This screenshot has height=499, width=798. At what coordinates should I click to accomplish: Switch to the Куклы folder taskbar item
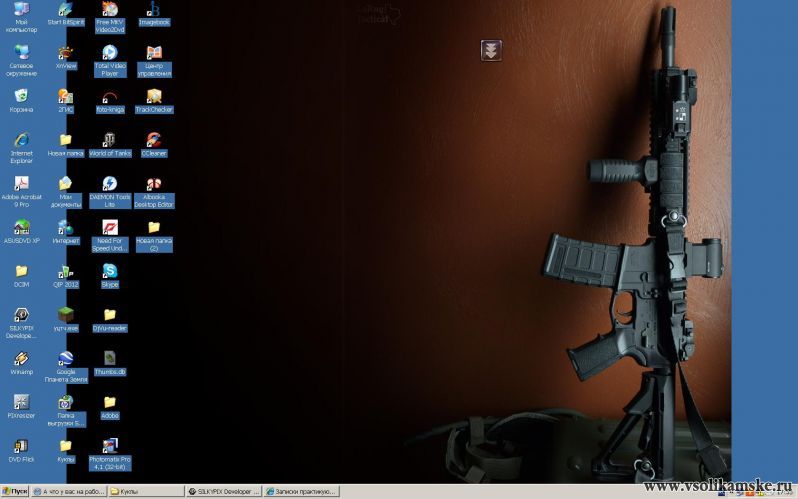pos(146,492)
